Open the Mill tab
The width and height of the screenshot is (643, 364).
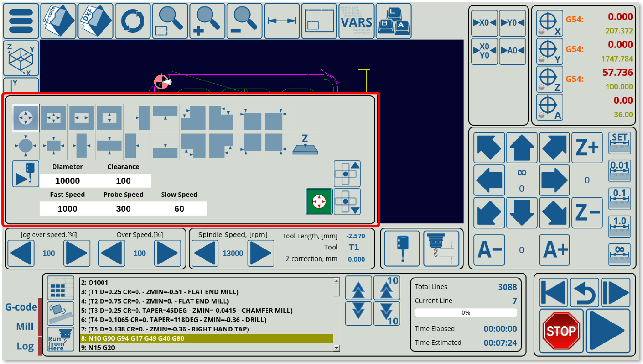(x=24, y=326)
